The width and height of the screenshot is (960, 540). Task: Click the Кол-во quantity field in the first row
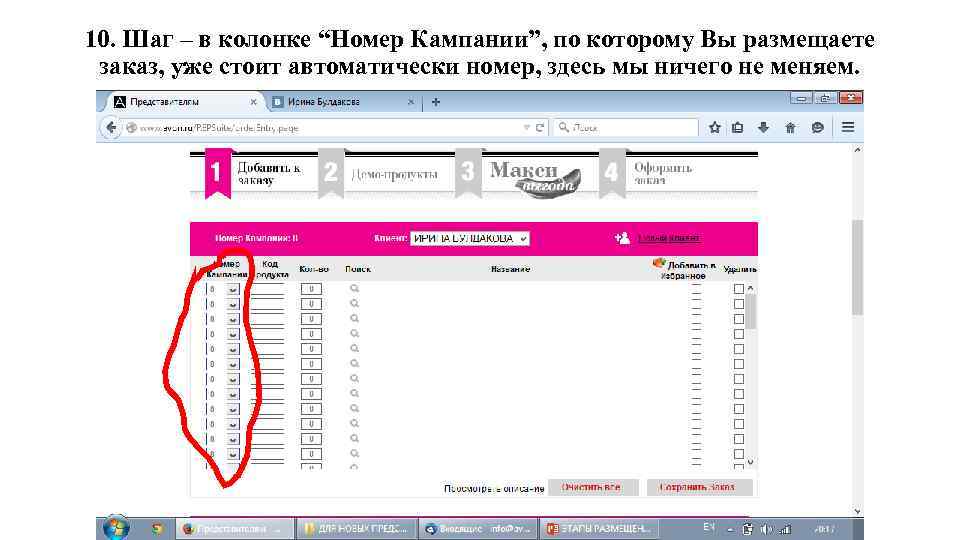click(x=311, y=289)
